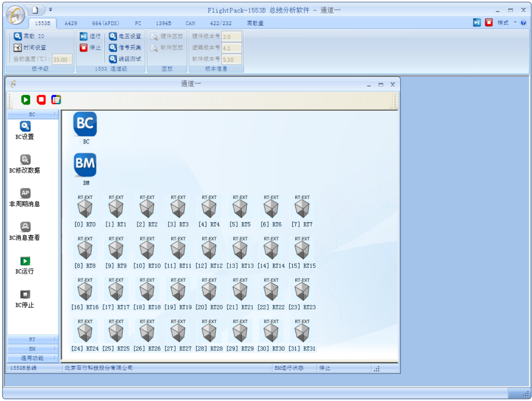Select the [31] RT31 remote terminal icon

[302, 333]
